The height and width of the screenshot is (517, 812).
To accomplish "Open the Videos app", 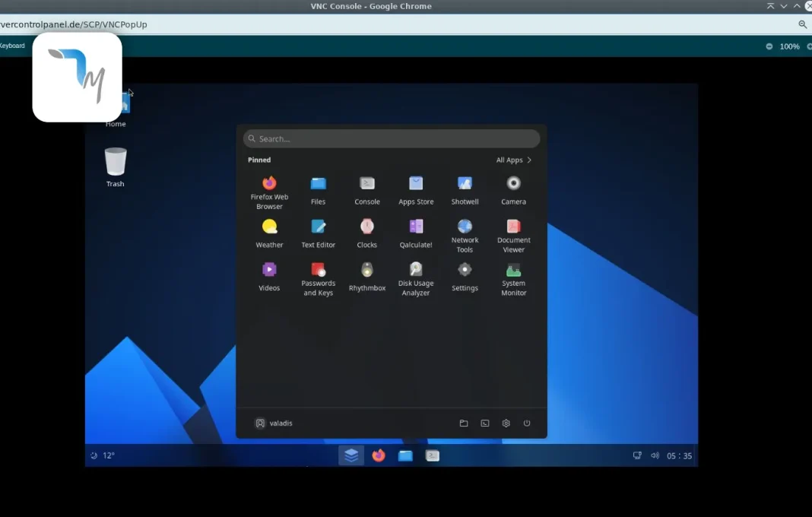I will (x=269, y=278).
